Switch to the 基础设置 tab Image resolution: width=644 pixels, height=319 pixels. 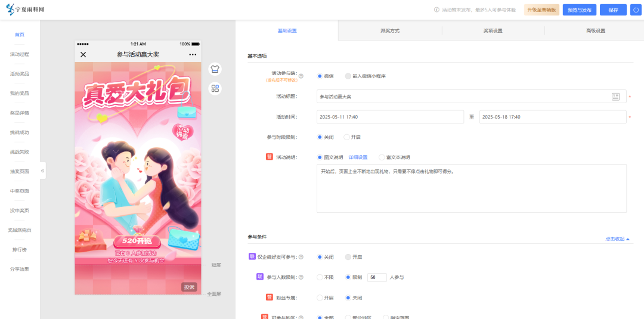[x=287, y=30]
